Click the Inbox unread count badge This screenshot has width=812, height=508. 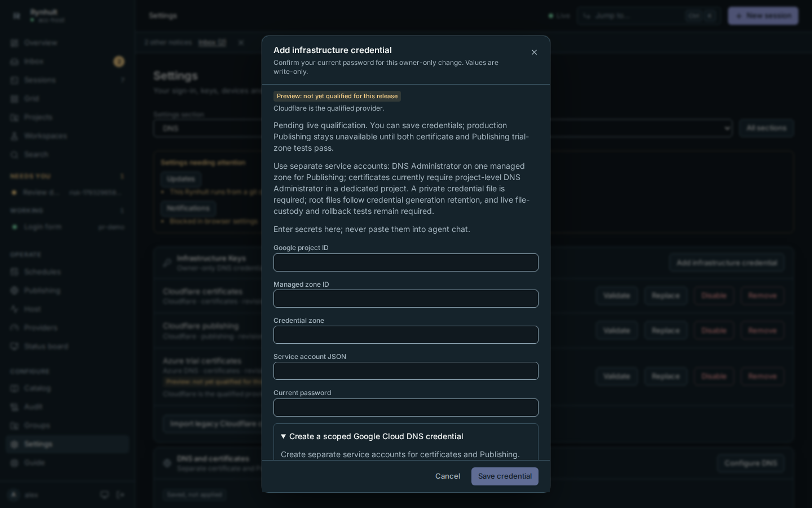pyautogui.click(x=119, y=62)
